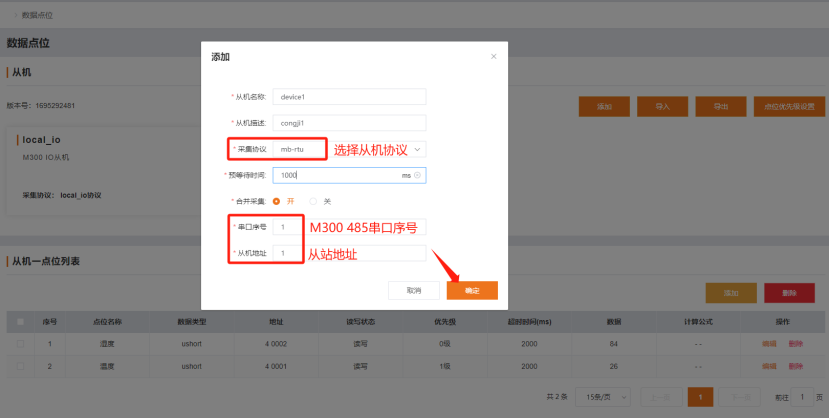This screenshot has height=418, width=830.
Task: Click the 点位优先级设置 button
Action: click(x=788, y=106)
